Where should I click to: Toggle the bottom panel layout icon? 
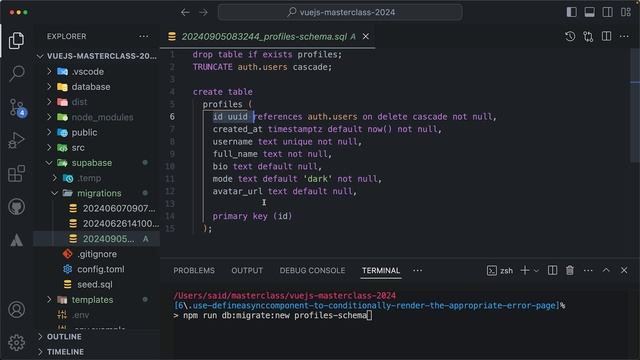pyautogui.click(x=589, y=12)
